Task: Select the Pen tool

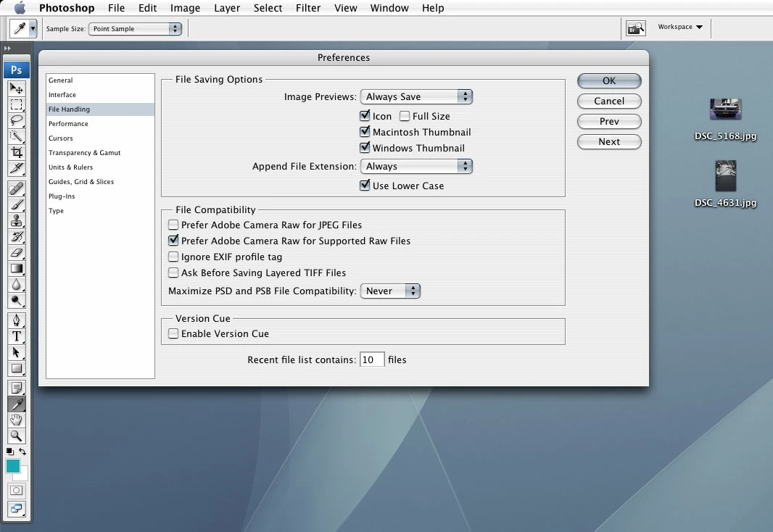Action: click(16, 320)
